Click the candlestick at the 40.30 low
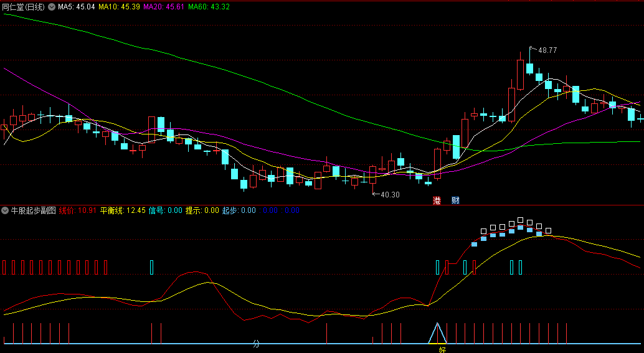 (x=373, y=175)
